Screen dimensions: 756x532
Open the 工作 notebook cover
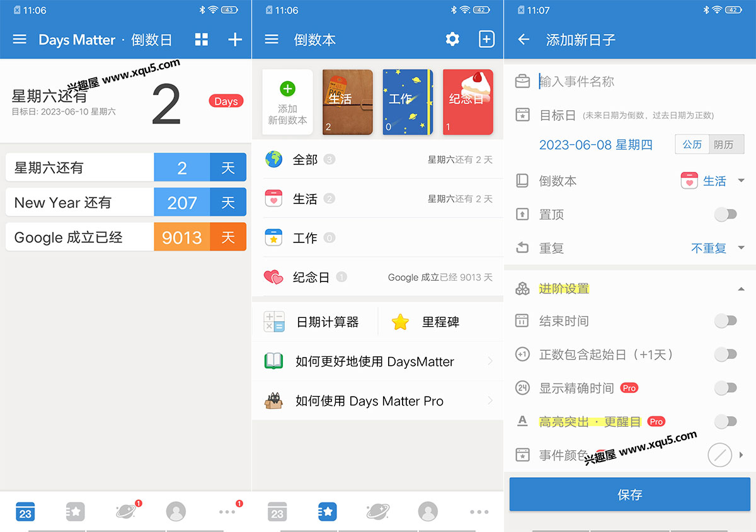point(408,102)
